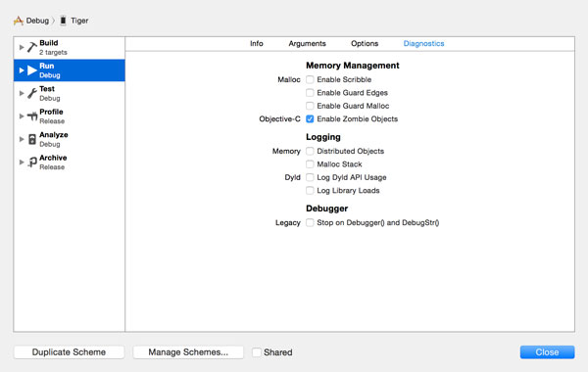Check Log Library Loads option

pos(310,190)
